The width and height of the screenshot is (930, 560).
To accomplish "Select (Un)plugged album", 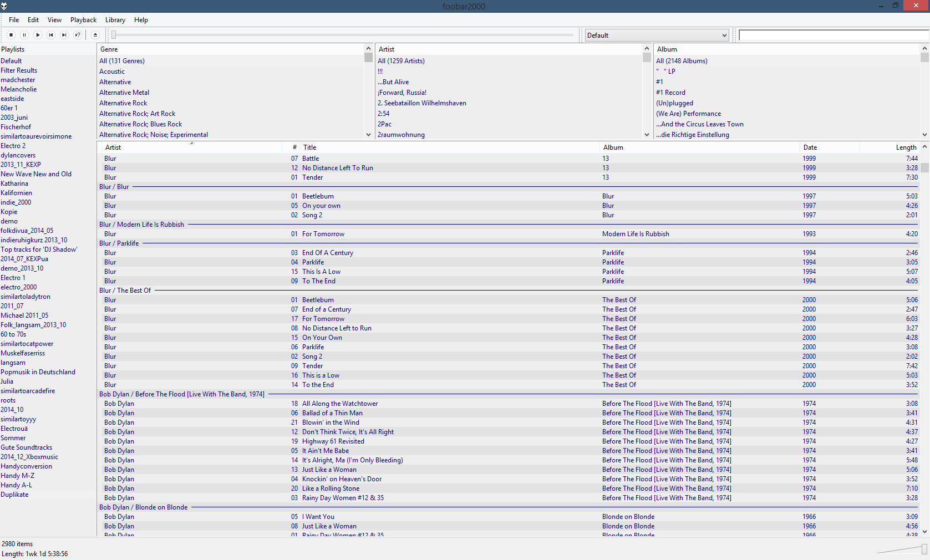I will point(674,103).
